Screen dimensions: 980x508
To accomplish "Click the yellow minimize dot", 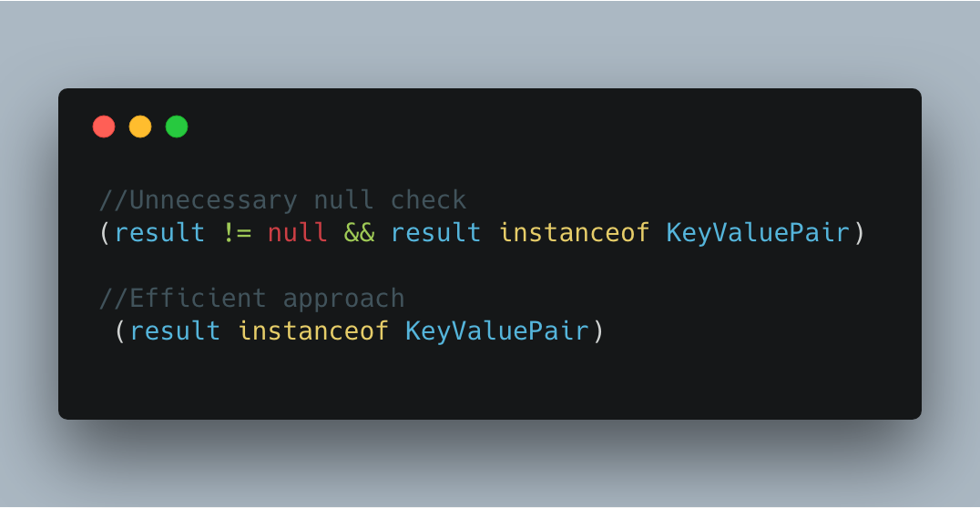I will pos(140,127).
